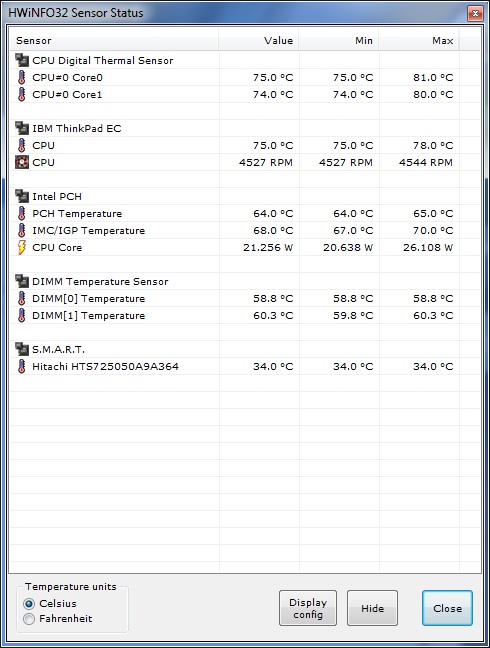Click the 80.0 °C max value of Core1
The image size is (490, 648).
(433, 95)
